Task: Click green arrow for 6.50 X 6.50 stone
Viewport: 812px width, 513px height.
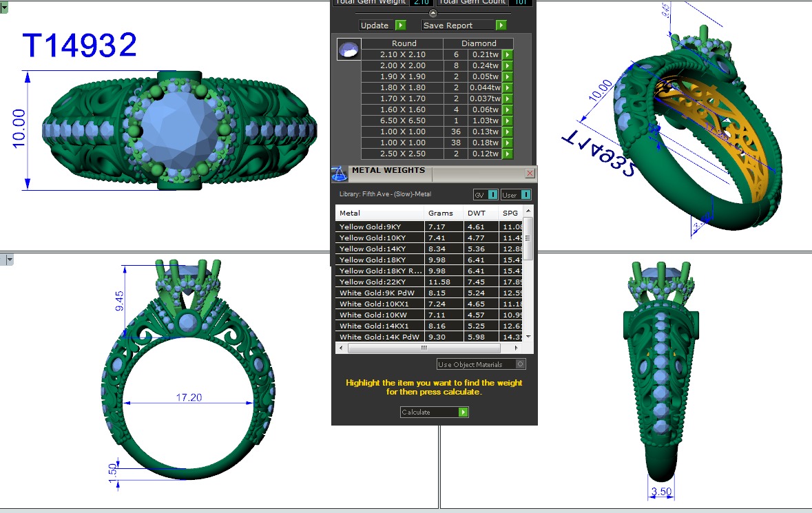Action: click(x=508, y=121)
